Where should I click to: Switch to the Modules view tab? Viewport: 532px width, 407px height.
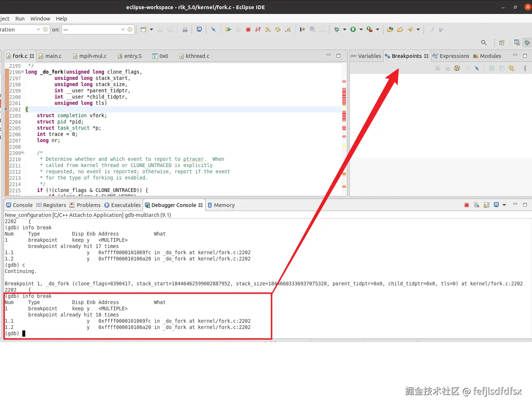pos(487,56)
